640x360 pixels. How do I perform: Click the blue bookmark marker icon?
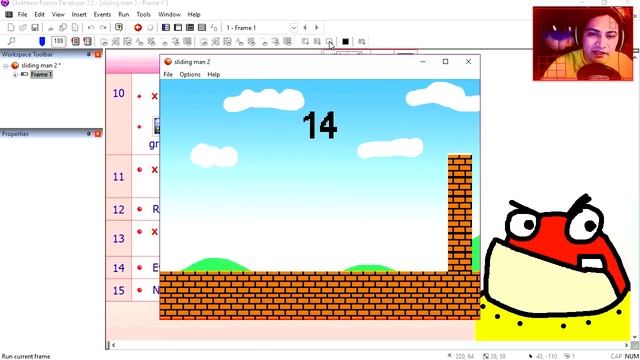click(x=42, y=41)
